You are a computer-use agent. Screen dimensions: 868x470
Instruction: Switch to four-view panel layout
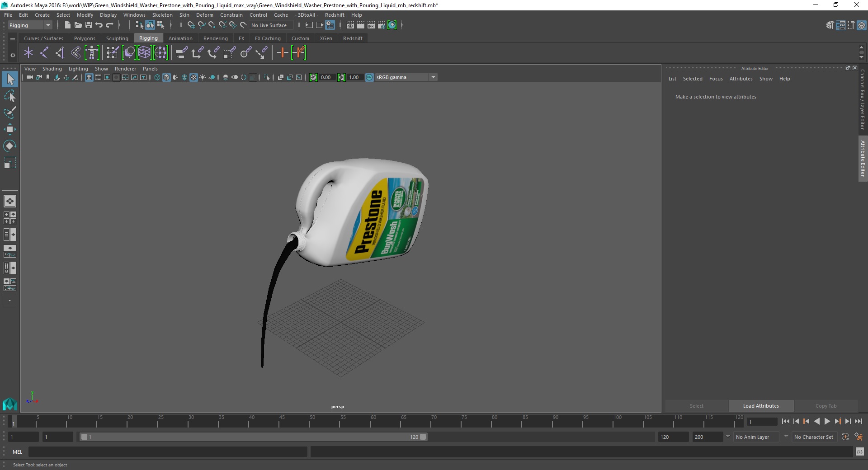[10, 218]
